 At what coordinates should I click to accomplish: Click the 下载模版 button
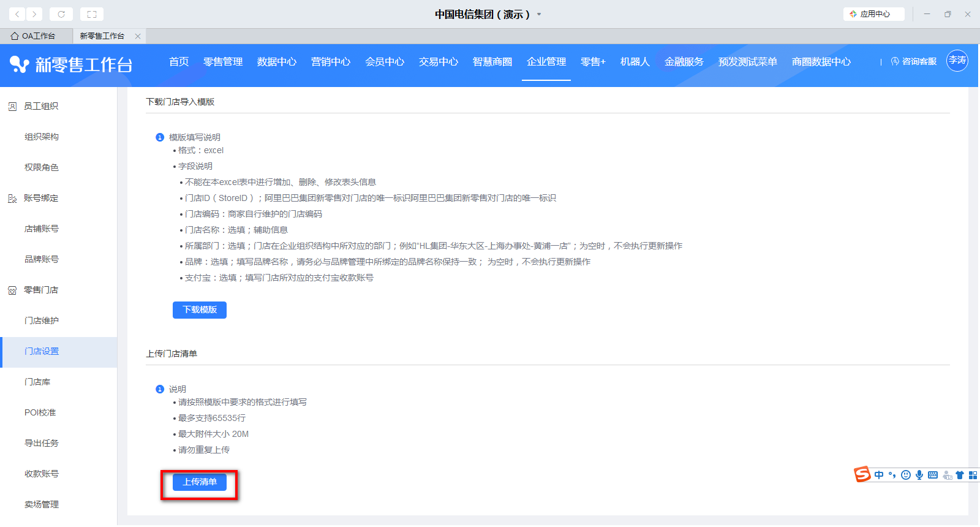point(200,310)
